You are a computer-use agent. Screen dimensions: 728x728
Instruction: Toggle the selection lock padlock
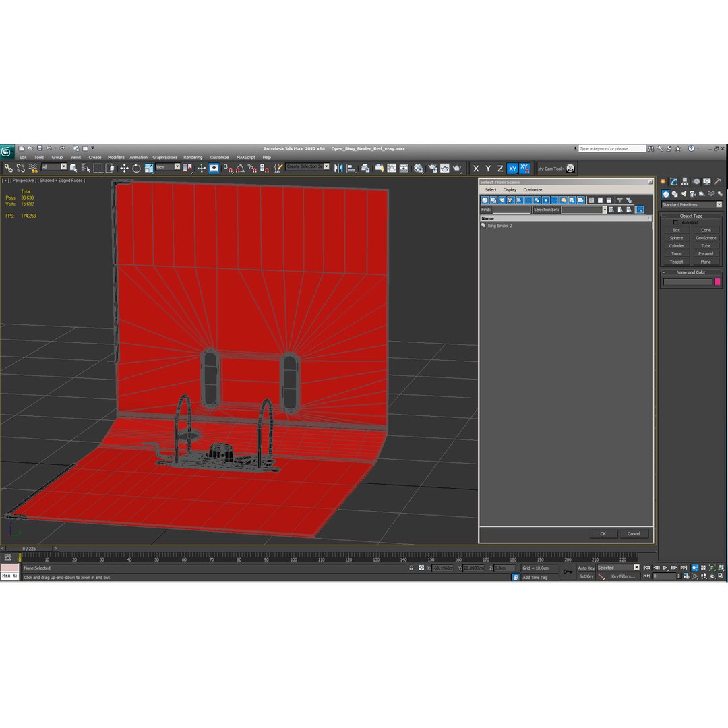pyautogui.click(x=411, y=568)
